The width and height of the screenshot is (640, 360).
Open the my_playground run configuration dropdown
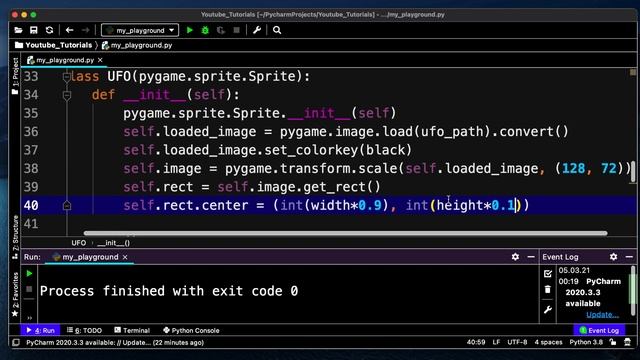click(x=140, y=30)
